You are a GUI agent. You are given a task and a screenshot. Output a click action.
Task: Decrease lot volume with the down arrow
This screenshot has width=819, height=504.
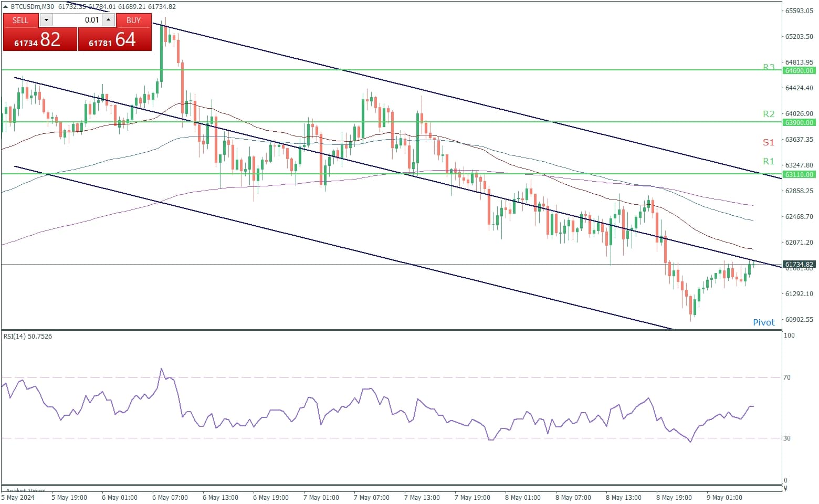(46, 20)
